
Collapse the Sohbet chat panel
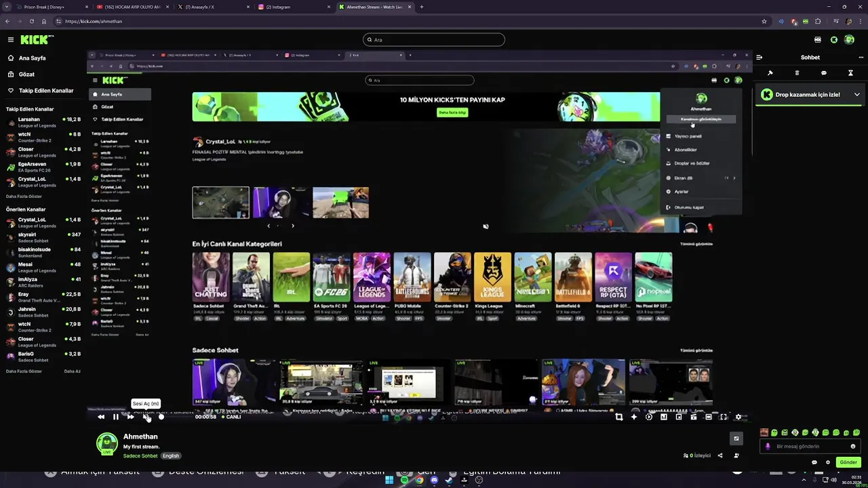759,58
